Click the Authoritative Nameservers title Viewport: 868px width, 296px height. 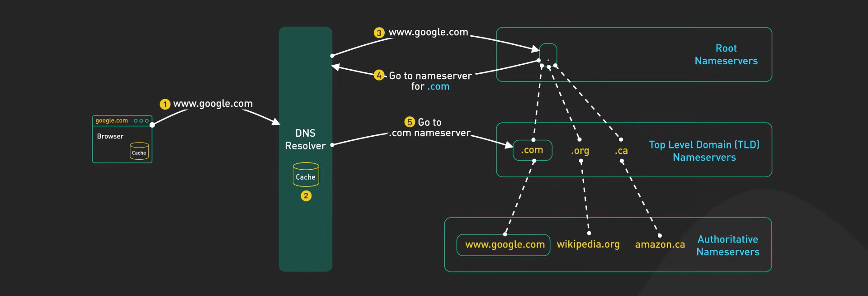728,245
